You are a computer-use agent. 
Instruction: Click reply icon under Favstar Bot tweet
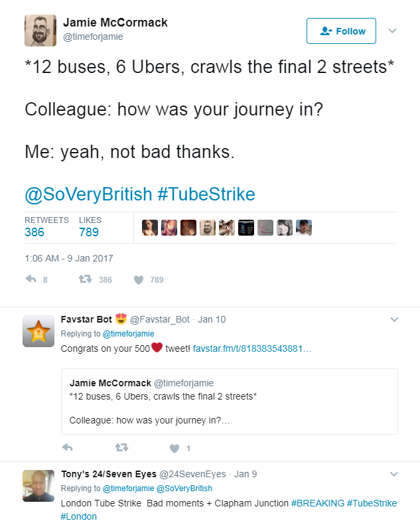pos(67,448)
